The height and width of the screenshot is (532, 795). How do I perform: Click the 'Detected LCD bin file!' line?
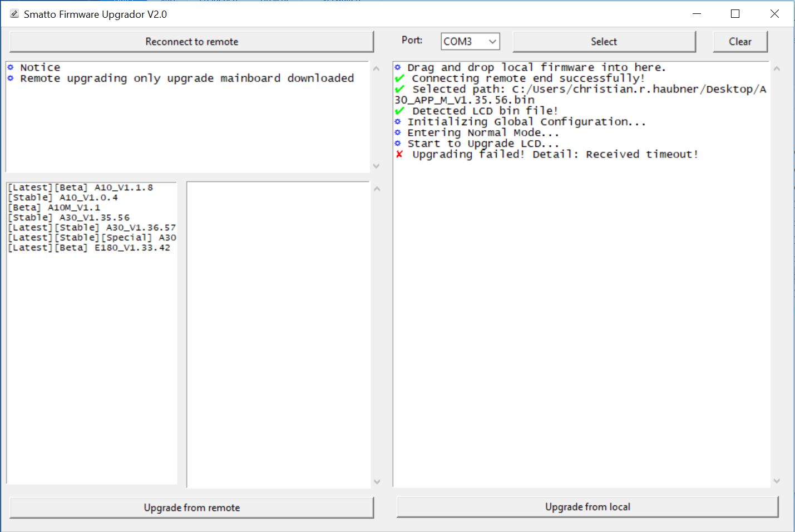coord(485,111)
